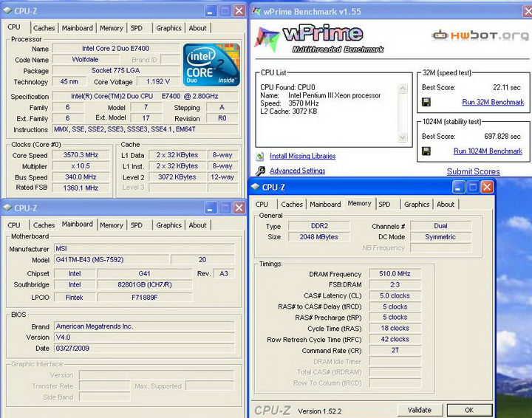Click the save icon beside Run 1024M Benchmark
This screenshot has width=532, height=418.
point(426,151)
